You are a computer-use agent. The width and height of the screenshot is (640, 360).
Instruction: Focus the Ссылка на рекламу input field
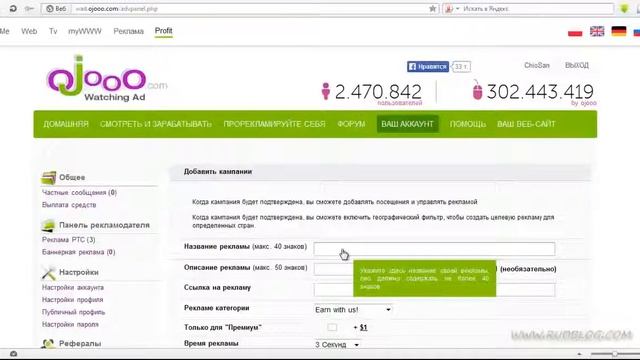click(x=434, y=289)
